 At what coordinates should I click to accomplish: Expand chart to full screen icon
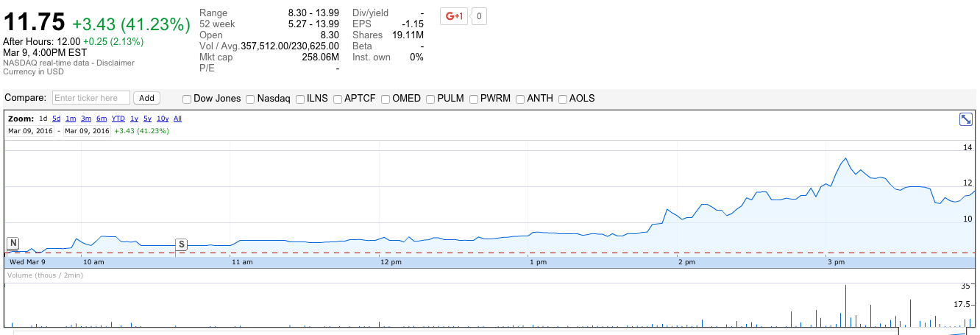point(967,120)
